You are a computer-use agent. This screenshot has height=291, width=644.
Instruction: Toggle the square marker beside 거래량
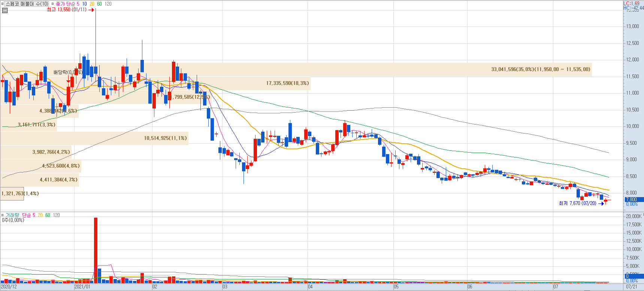point(3,215)
